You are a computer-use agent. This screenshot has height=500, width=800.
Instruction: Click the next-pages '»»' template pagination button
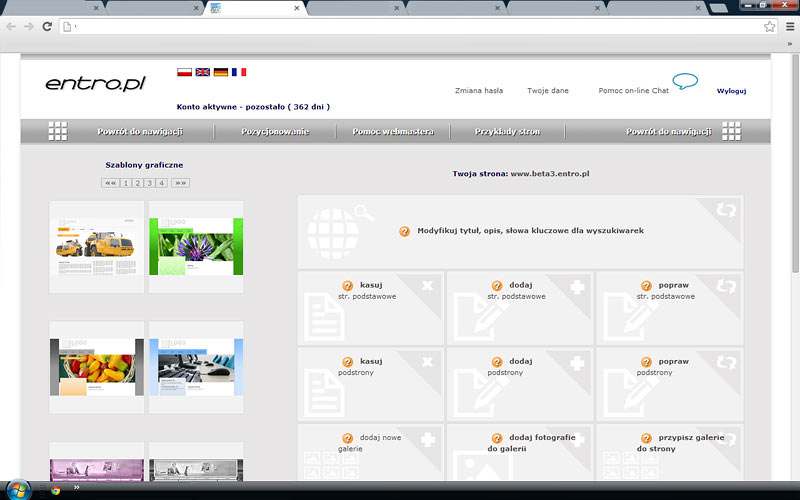pos(180,183)
